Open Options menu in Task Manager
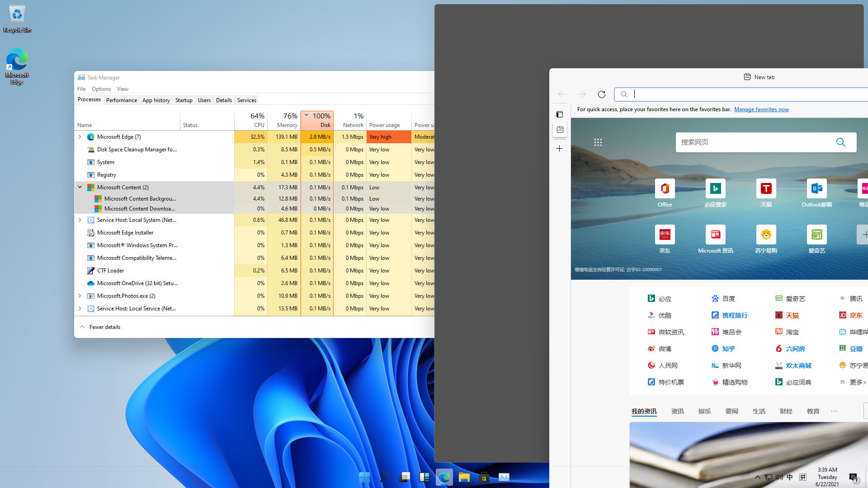 coord(101,89)
